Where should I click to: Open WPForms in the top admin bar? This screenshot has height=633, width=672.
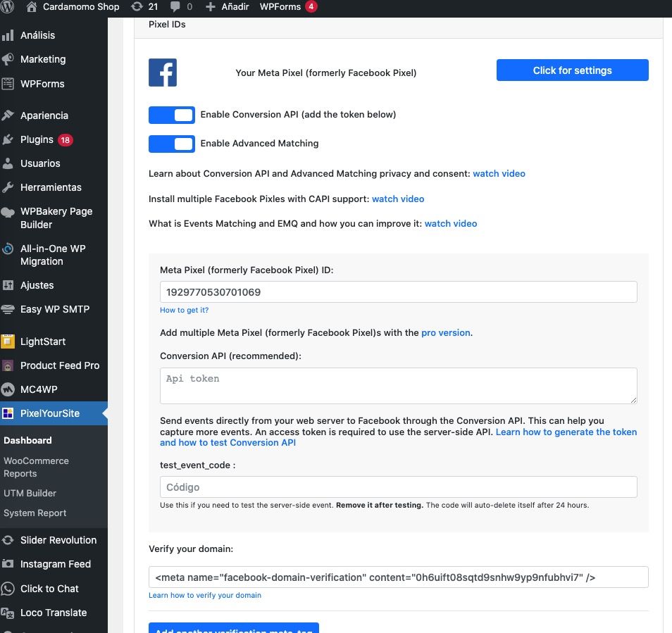coord(280,6)
